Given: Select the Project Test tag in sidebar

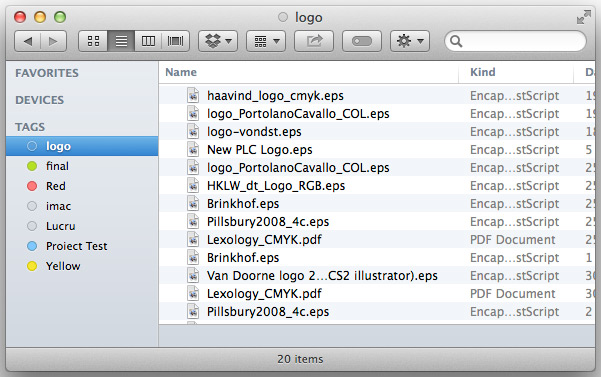Looking at the screenshot, I should [82, 246].
